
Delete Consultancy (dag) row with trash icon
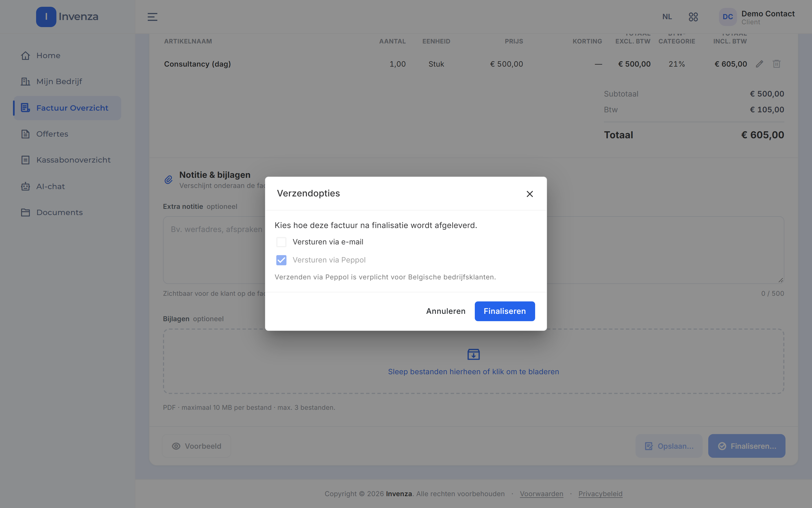pyautogui.click(x=776, y=64)
